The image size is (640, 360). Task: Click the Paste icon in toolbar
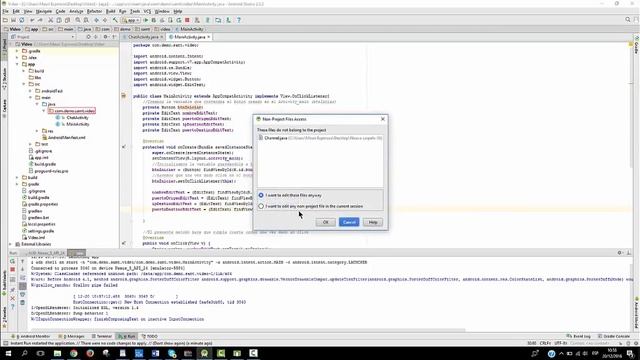tap(67, 20)
